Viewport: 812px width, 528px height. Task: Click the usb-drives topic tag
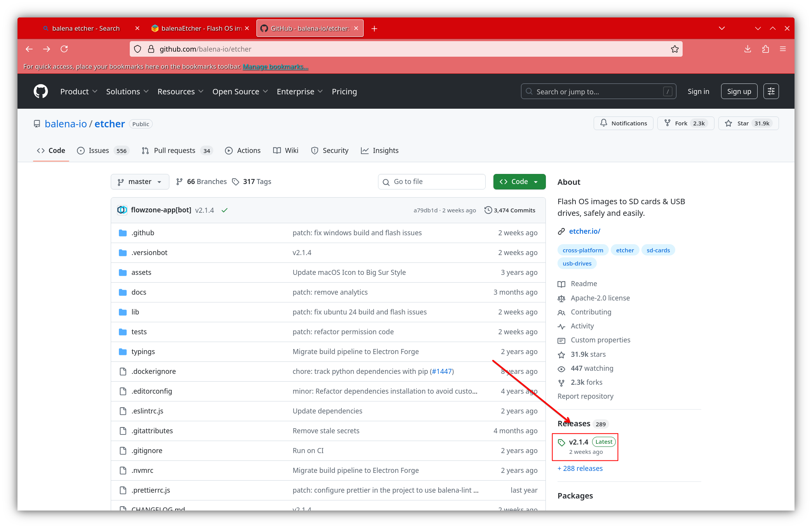(x=577, y=264)
